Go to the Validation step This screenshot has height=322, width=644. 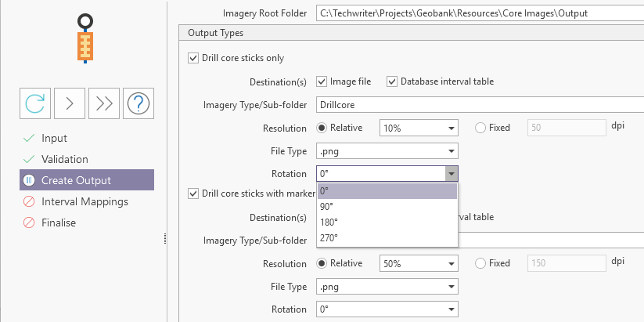point(64,159)
